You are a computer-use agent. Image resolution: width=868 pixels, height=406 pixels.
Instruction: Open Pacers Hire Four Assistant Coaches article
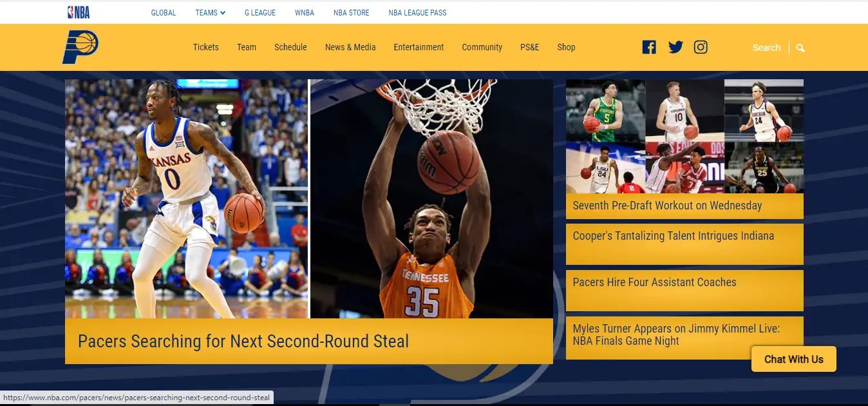(x=654, y=282)
